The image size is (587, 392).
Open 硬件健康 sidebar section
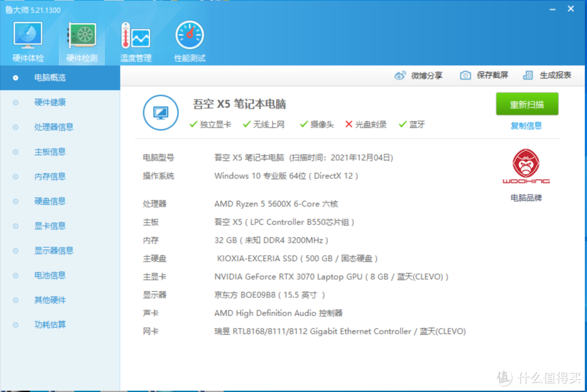50,102
